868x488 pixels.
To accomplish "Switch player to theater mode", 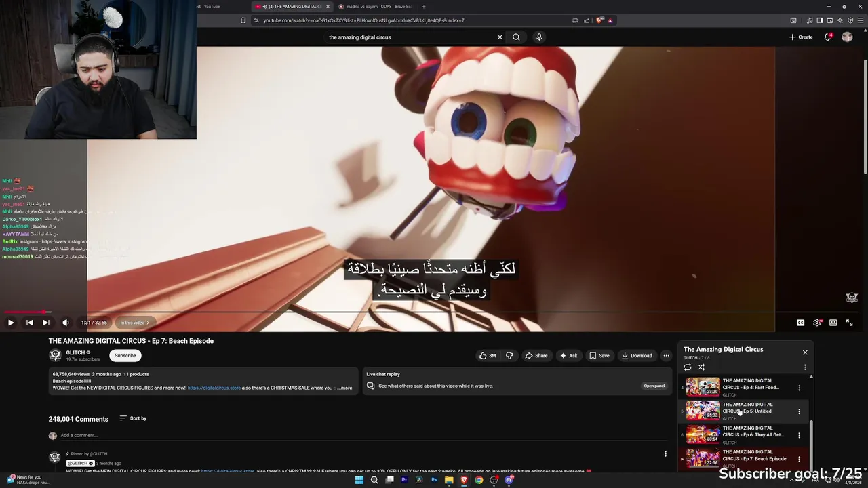I will click(833, 323).
